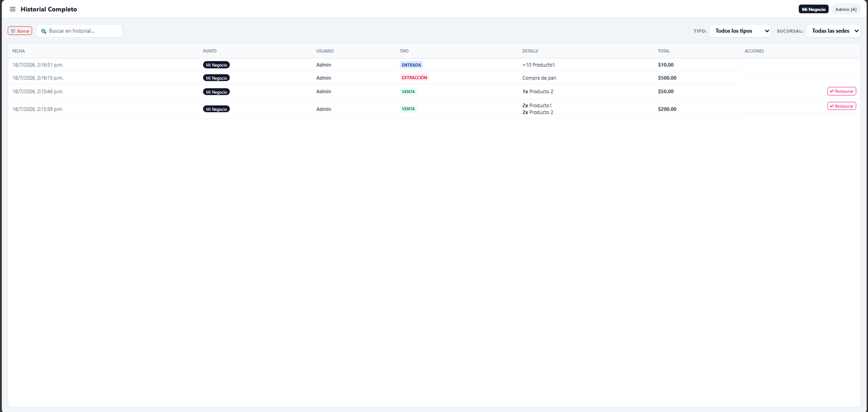Click the FECHA column header
The image size is (868, 412).
point(19,51)
